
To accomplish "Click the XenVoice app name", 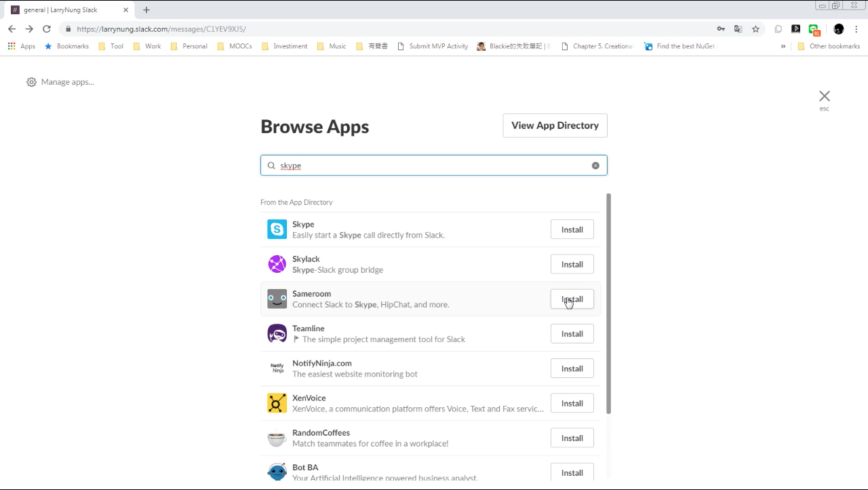I will click(x=309, y=398).
